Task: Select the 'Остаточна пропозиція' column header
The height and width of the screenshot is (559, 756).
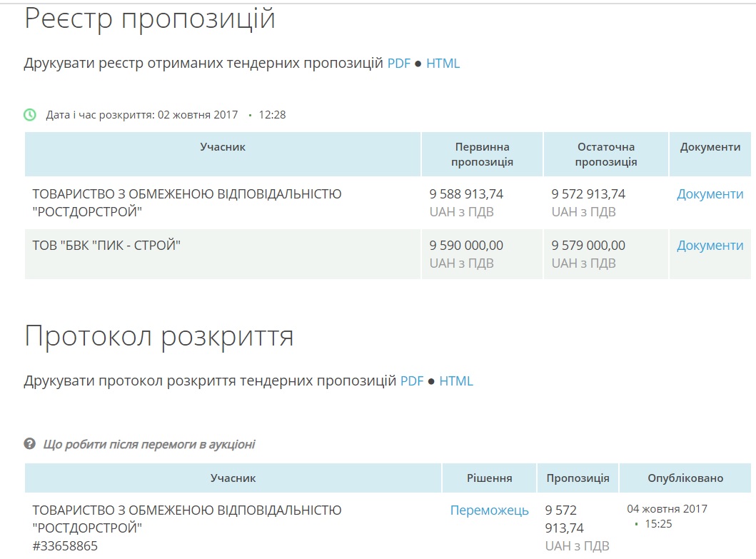Action: tap(605, 154)
